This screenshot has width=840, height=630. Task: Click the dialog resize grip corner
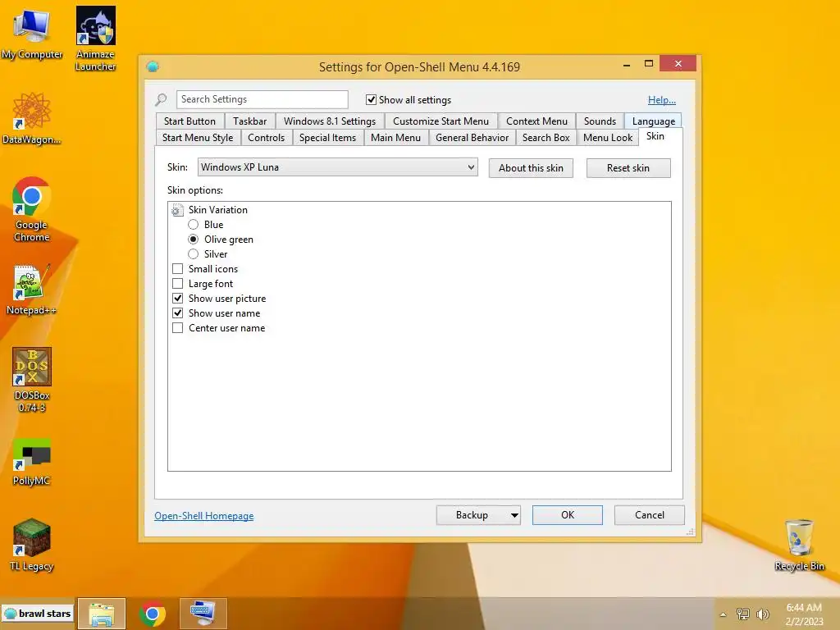(690, 532)
